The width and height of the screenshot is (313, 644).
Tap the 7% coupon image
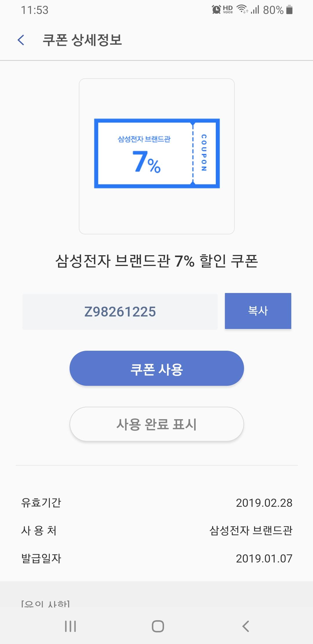[157, 153]
